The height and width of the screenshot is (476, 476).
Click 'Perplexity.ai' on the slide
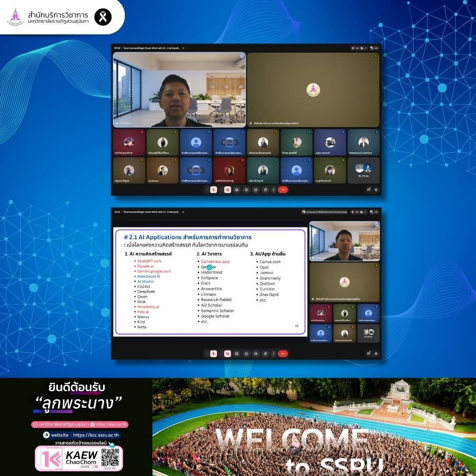148,307
